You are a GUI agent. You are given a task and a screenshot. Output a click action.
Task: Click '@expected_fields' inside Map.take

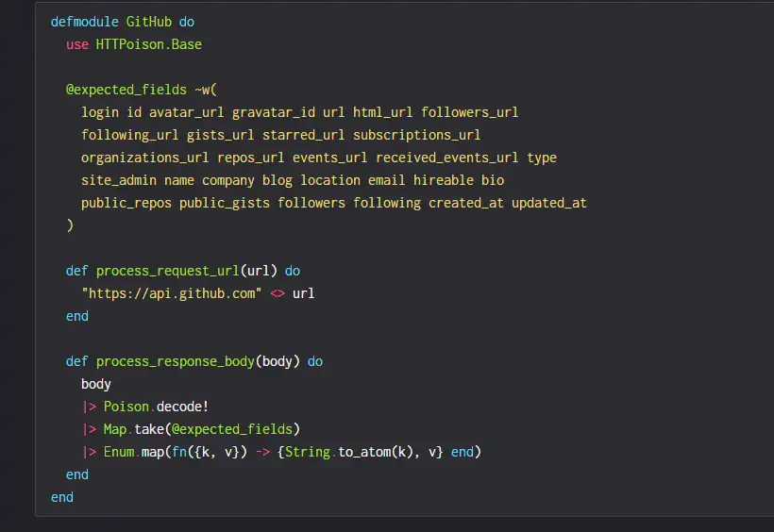(x=232, y=429)
